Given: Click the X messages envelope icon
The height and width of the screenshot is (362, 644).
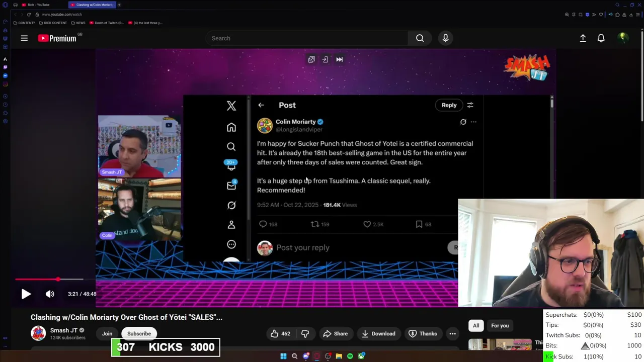Looking at the screenshot, I should 231,186.
